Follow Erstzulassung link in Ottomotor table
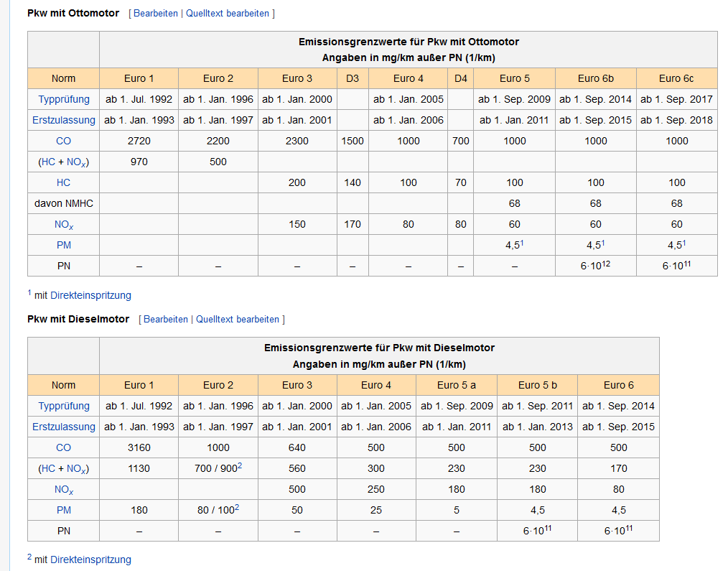This screenshot has width=728, height=571. coord(64,120)
